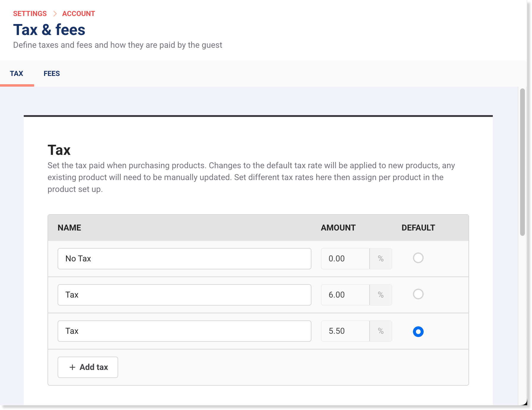
Task: Click the breadcrumb chevron separator
Action: coord(55,14)
